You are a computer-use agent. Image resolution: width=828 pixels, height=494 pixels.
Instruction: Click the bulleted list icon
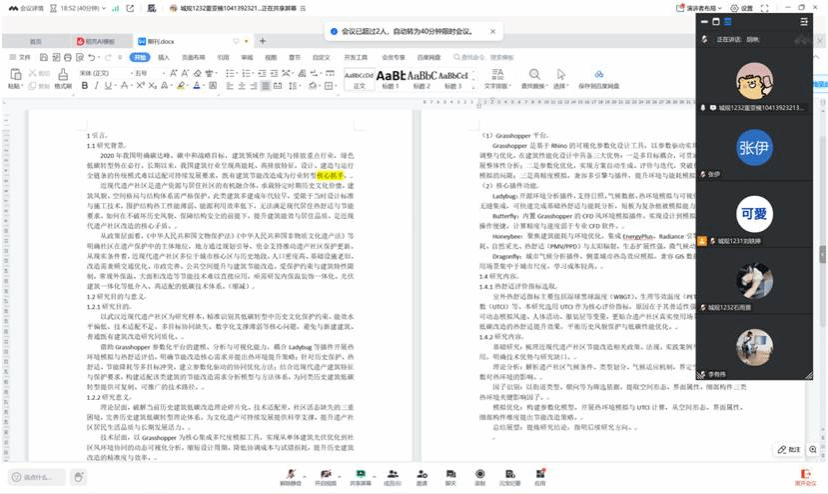230,73
